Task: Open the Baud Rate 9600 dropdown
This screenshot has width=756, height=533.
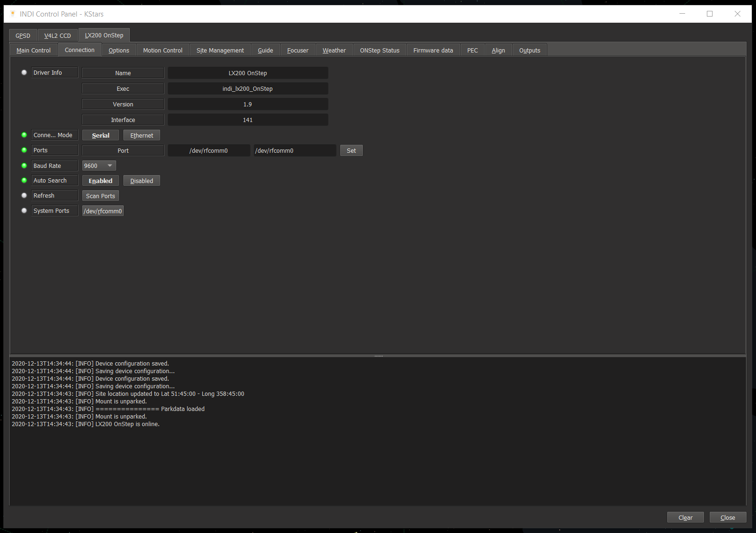Action: click(99, 166)
